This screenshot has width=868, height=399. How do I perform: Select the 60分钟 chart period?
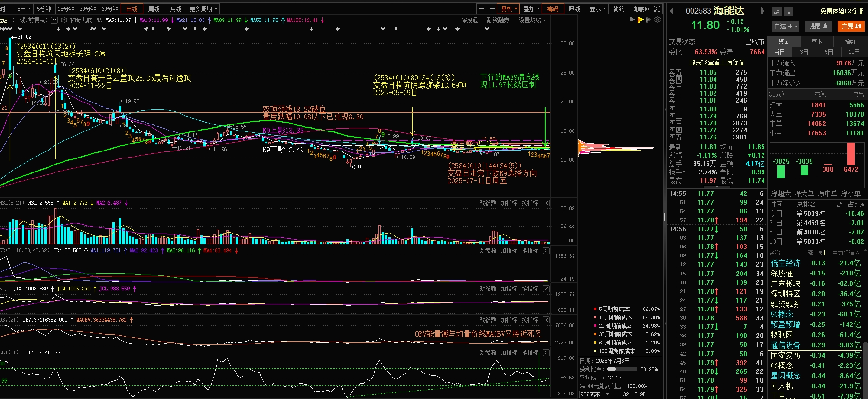[x=110, y=9]
